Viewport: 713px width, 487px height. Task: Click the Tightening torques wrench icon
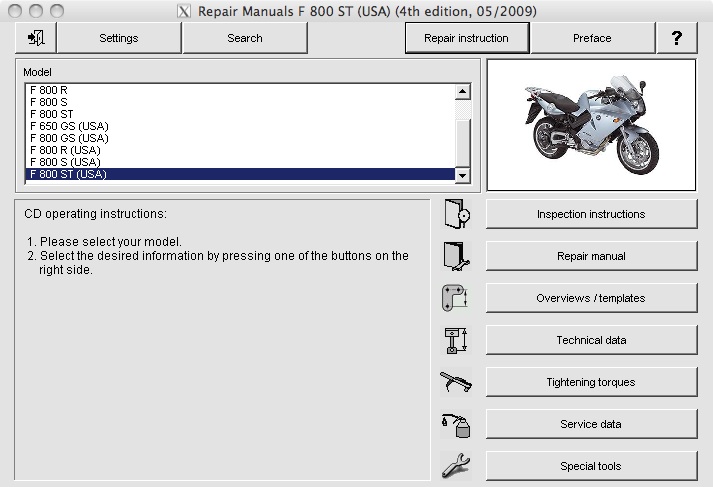coord(456,382)
